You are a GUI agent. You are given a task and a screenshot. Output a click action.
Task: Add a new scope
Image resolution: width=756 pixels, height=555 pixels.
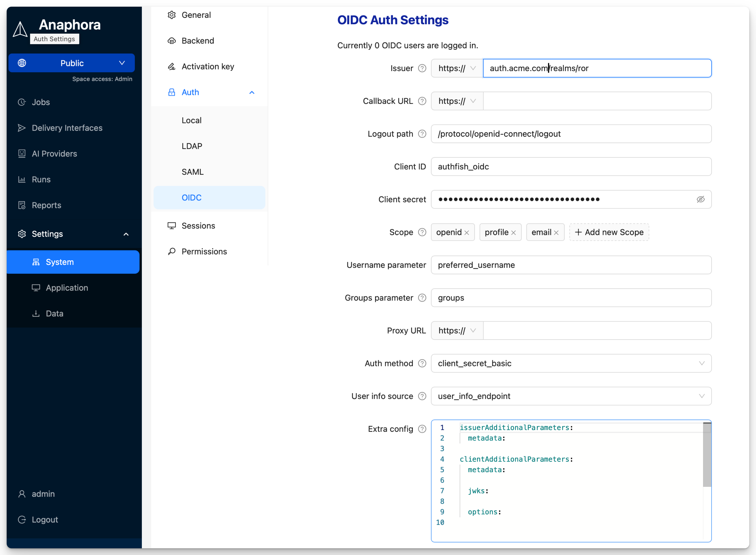pyautogui.click(x=609, y=232)
